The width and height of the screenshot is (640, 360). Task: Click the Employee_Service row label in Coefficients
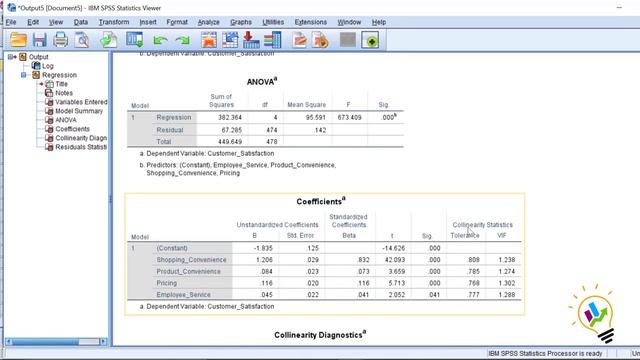click(x=183, y=295)
